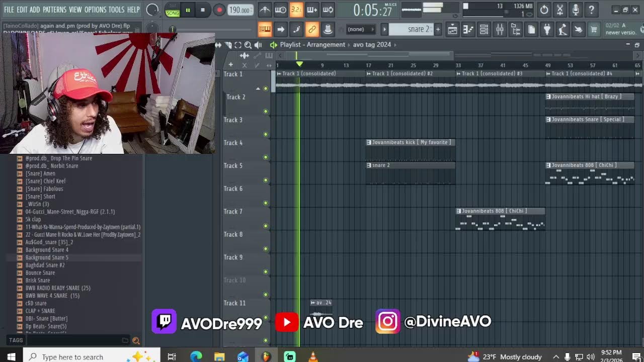
Task: Open File Explorer from taskbar
Action: tap(219, 356)
